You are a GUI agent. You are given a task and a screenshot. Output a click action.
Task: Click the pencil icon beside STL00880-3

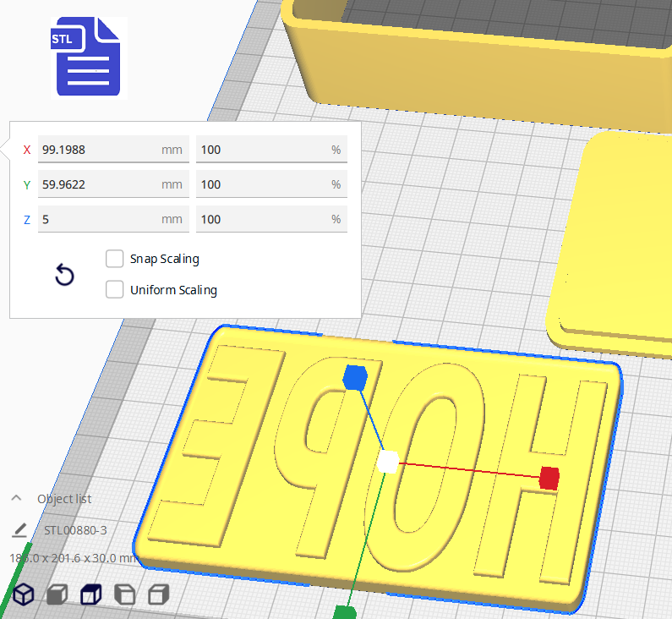[19, 530]
